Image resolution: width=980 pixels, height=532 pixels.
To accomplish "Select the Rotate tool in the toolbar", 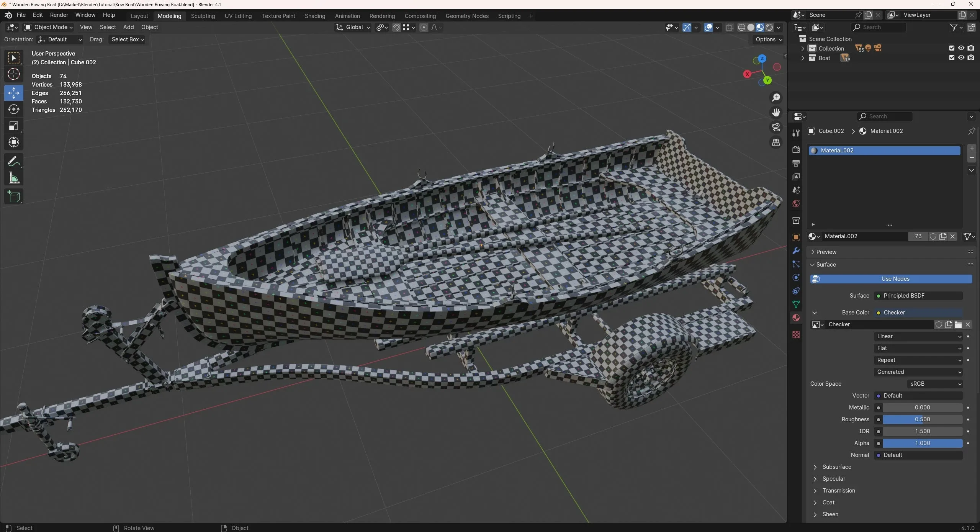I will pos(14,110).
